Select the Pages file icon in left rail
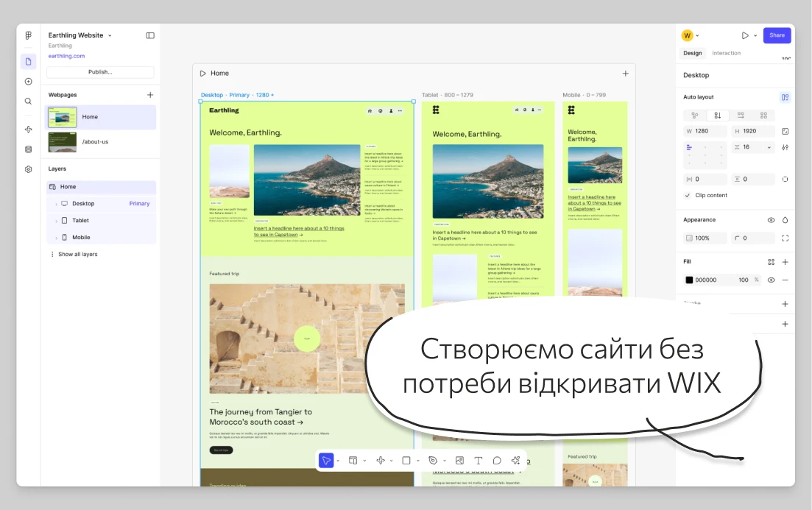The width and height of the screenshot is (812, 510). [29, 62]
